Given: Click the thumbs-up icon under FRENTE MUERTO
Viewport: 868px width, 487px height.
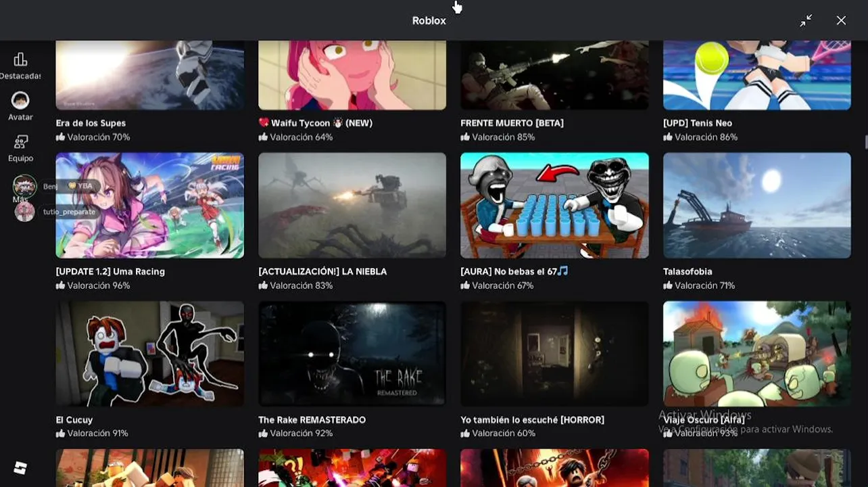Looking at the screenshot, I should tap(465, 137).
